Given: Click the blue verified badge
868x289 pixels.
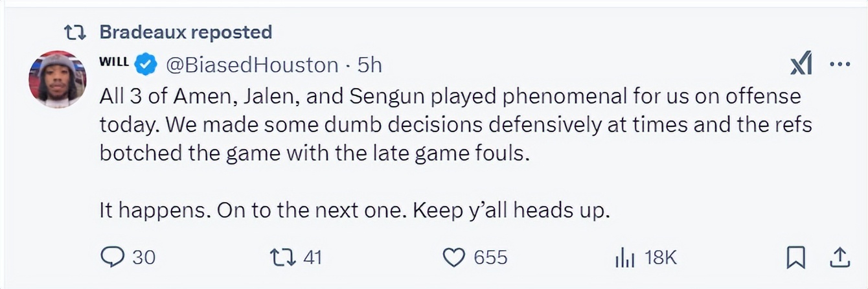Looking at the screenshot, I should 146,64.
